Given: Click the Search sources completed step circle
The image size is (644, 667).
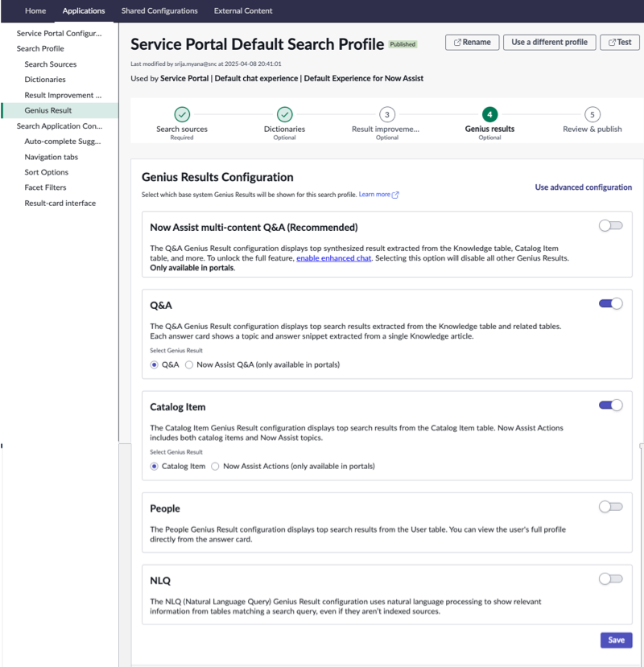Looking at the screenshot, I should click(182, 114).
